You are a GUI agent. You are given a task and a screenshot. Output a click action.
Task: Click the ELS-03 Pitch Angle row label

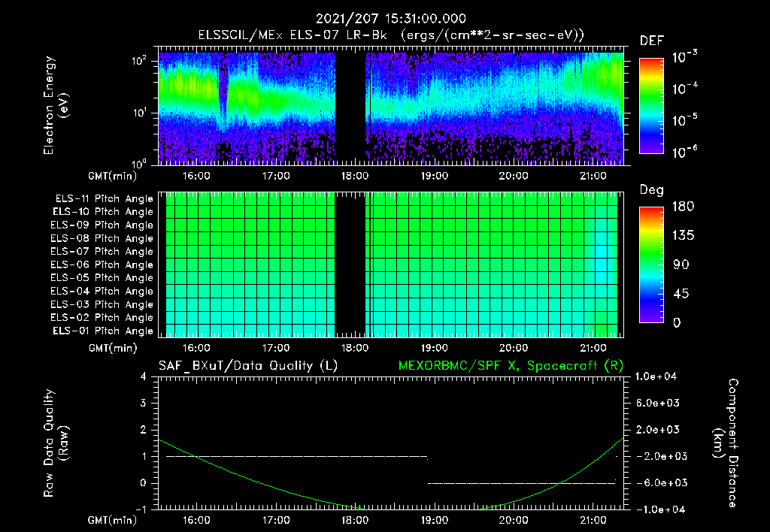(x=102, y=305)
